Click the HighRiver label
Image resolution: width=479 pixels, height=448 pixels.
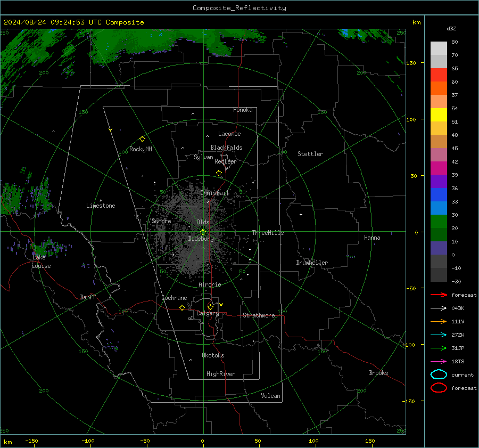(221, 374)
